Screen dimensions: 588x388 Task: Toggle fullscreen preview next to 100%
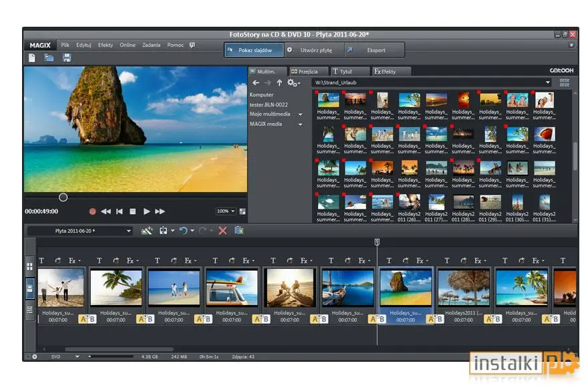pyautogui.click(x=243, y=211)
